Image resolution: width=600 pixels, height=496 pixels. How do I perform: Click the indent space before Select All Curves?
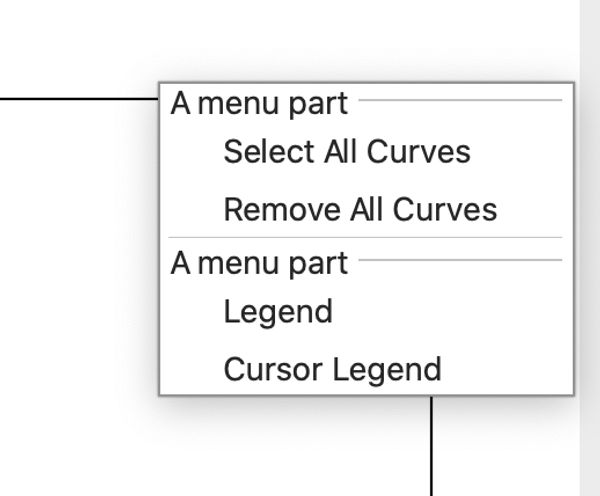coord(196,152)
